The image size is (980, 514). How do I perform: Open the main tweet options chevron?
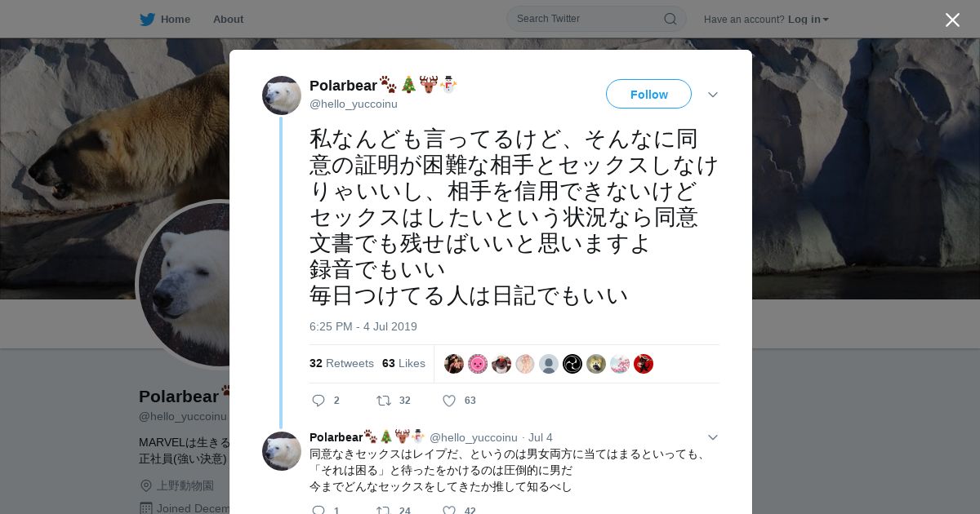point(712,95)
